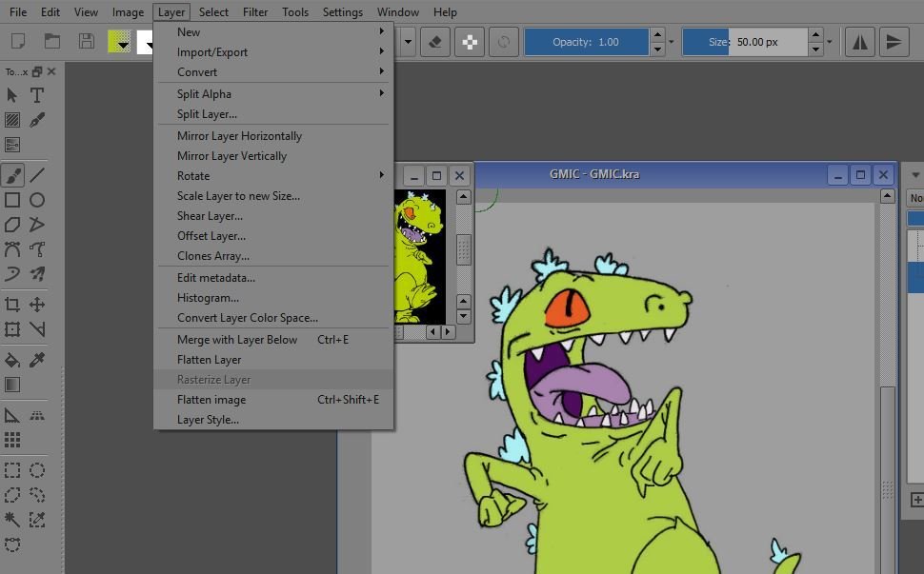The width and height of the screenshot is (924, 574).
Task: Choose the Measure ruler tool
Action: (x=11, y=415)
